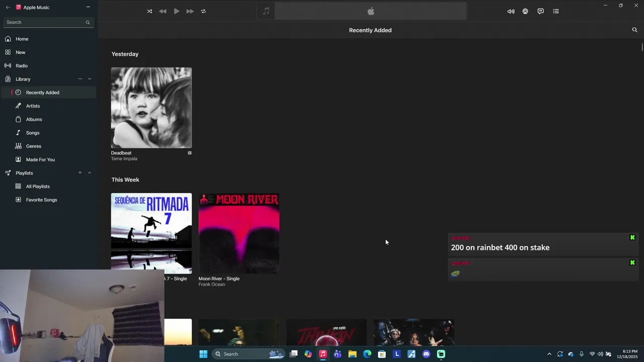Image resolution: width=644 pixels, height=362 pixels.
Task: Toggle shuffle playback
Action: 149,11
